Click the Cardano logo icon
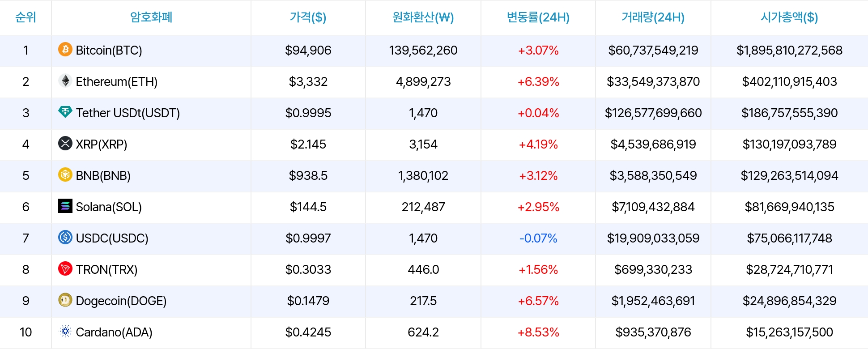Image resolution: width=868 pixels, height=349 pixels. click(x=65, y=331)
